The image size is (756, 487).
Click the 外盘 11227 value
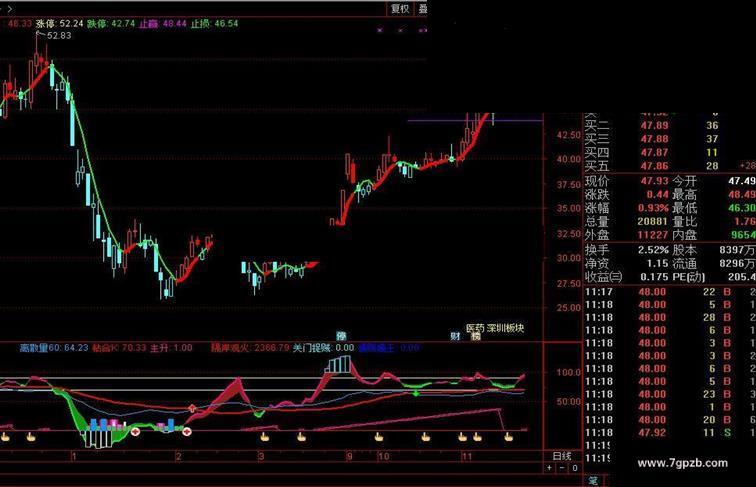[x=652, y=235]
